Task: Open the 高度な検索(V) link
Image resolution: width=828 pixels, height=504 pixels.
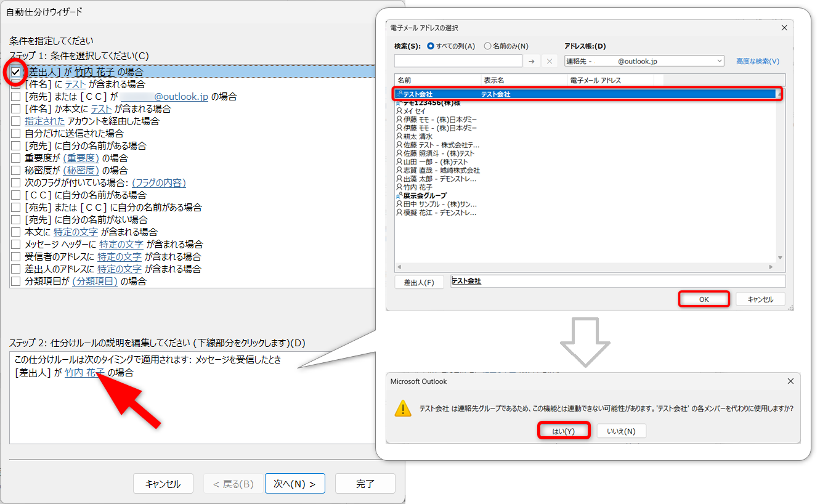Action: 758,61
